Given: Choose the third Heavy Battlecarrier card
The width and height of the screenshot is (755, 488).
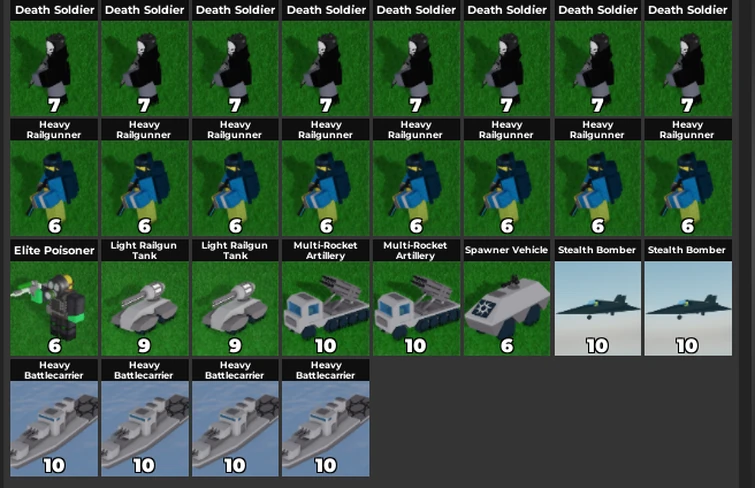Looking at the screenshot, I should (x=235, y=418).
